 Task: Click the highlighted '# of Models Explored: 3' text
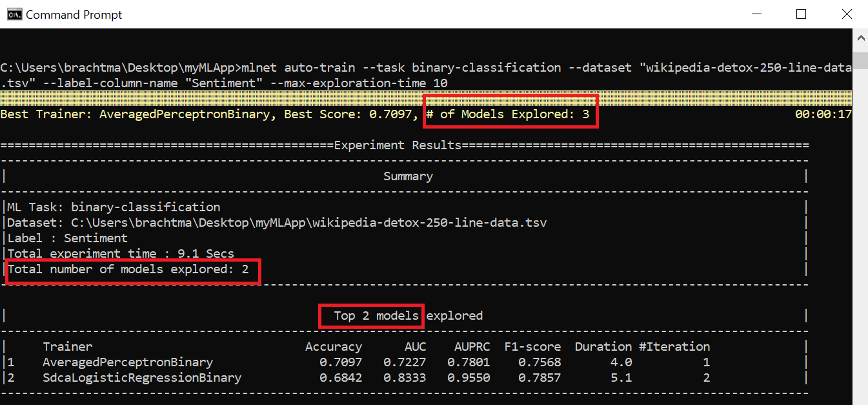tap(510, 114)
